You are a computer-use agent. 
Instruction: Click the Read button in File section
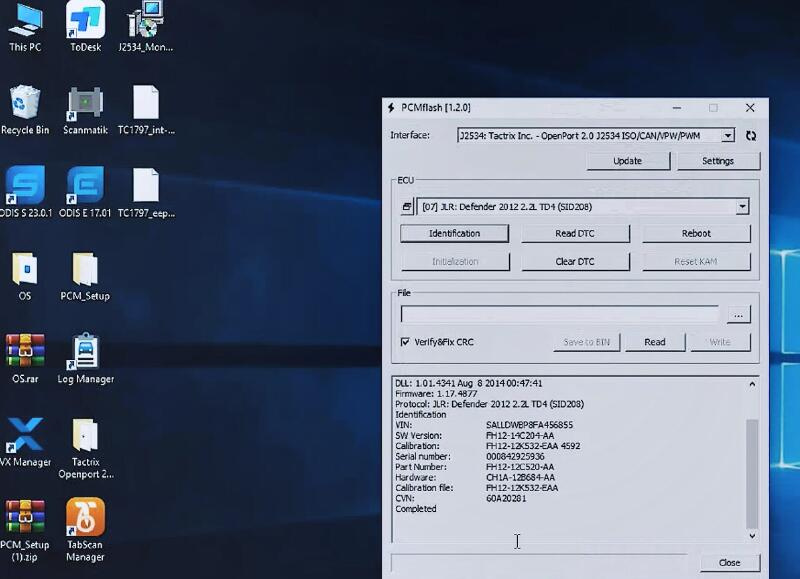coord(655,342)
